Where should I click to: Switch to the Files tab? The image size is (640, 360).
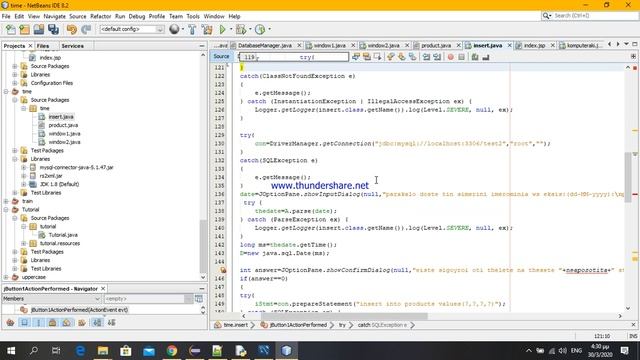pyautogui.click(x=43, y=46)
